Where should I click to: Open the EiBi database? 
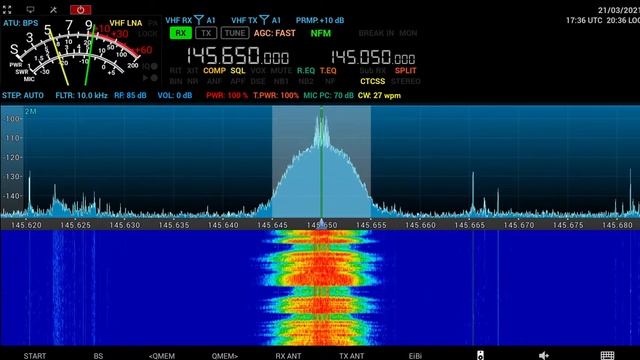pos(415,356)
